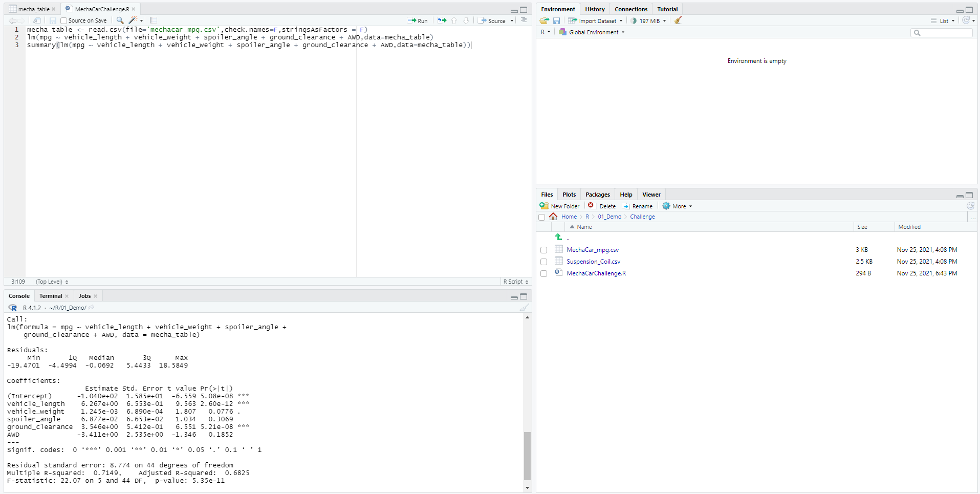Image resolution: width=980 pixels, height=494 pixels.
Task: Compile a report from the script
Action: [x=153, y=20]
